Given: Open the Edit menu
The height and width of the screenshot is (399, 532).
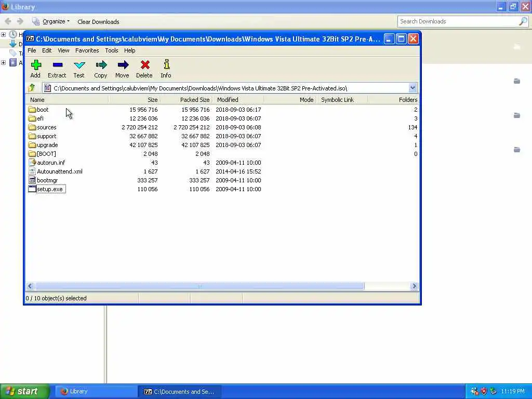Looking at the screenshot, I should 47,50.
